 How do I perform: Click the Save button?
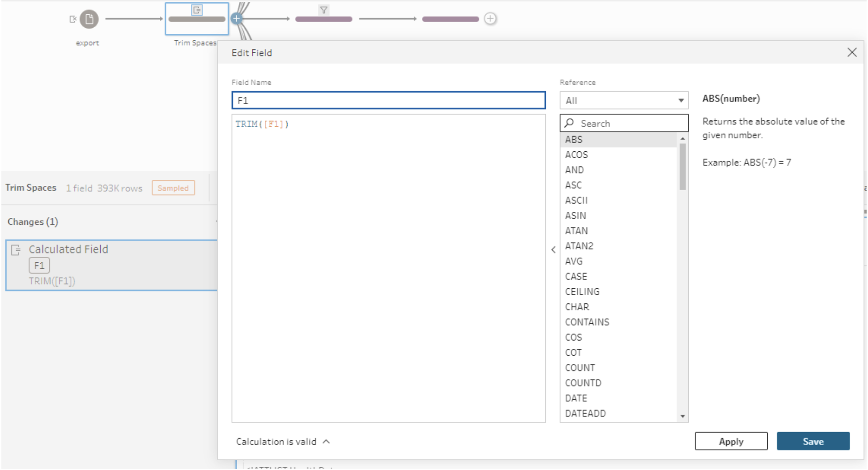point(813,441)
